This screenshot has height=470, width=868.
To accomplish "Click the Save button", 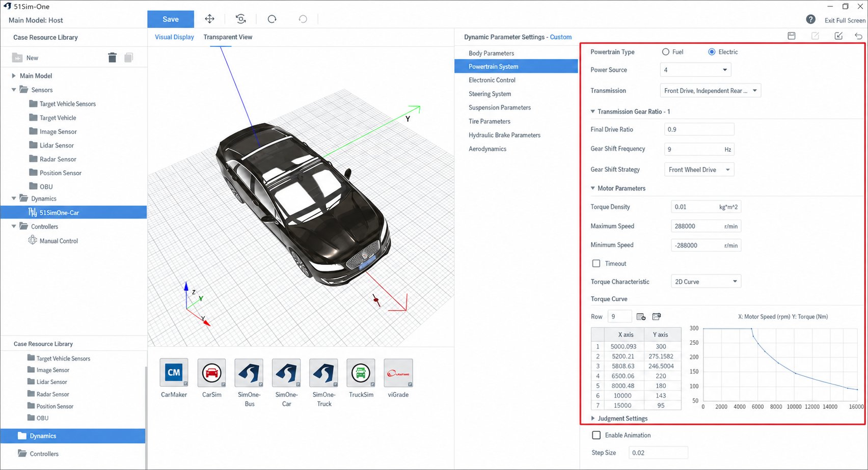I will click(x=171, y=19).
